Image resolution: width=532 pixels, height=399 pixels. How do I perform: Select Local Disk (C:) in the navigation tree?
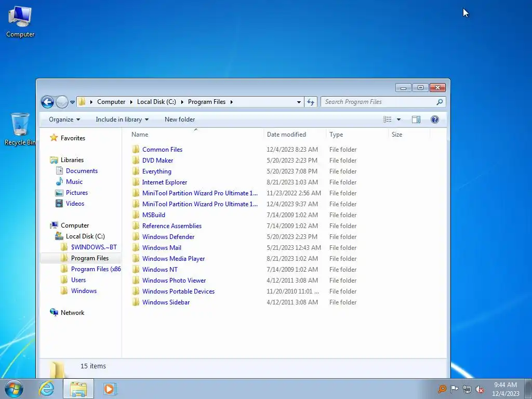(85, 236)
